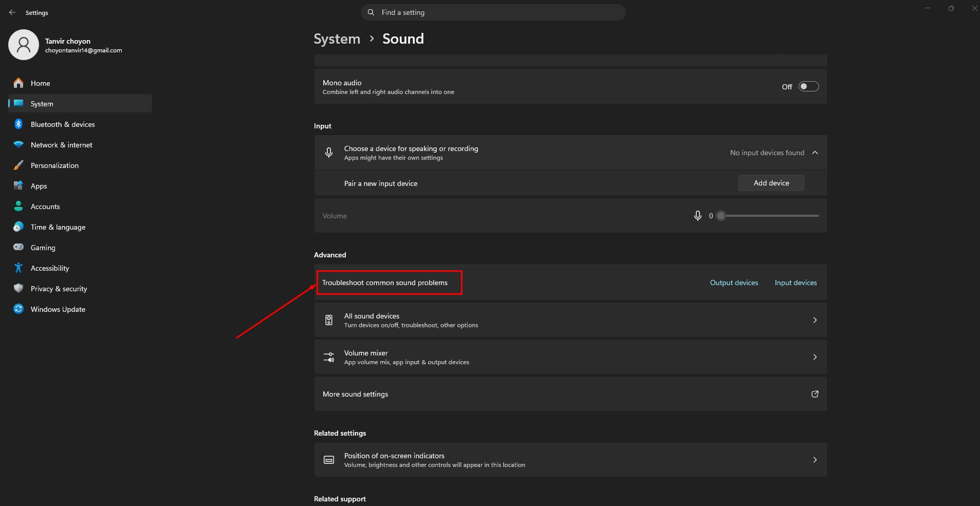Open the Home page in sidebar
The width and height of the screenshot is (980, 506).
point(80,83)
